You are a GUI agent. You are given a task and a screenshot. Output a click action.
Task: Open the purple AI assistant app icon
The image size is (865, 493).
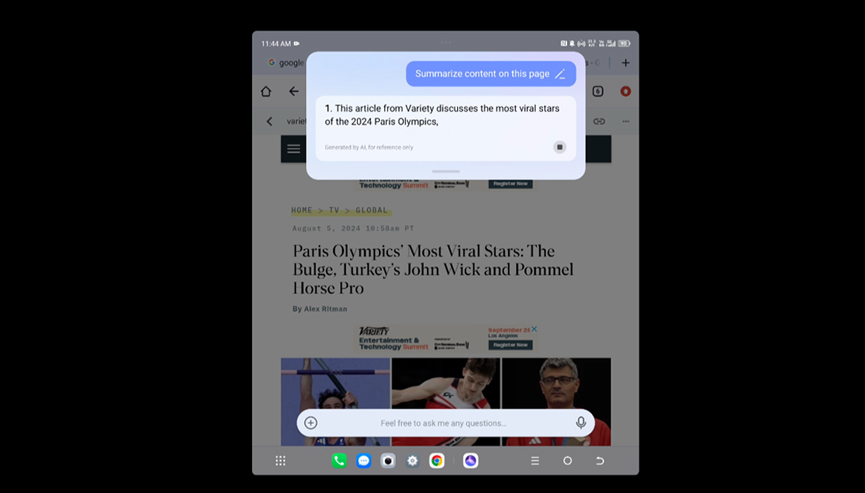tap(470, 461)
